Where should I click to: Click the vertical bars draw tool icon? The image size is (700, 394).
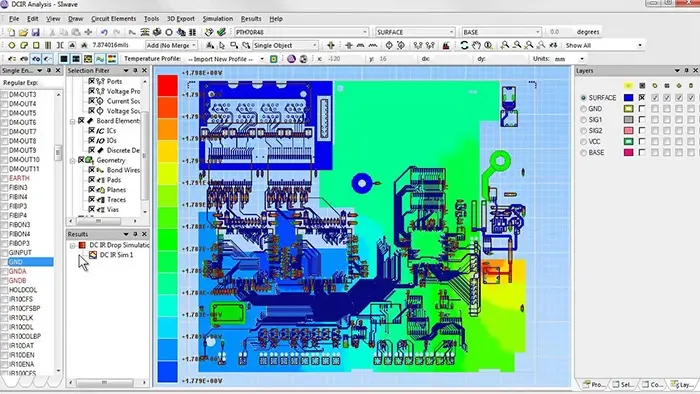tap(48, 46)
